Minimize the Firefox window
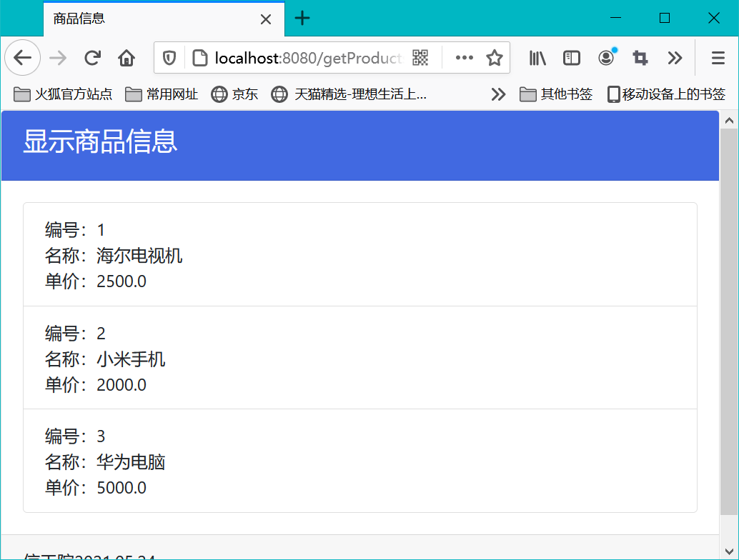 pyautogui.click(x=615, y=18)
